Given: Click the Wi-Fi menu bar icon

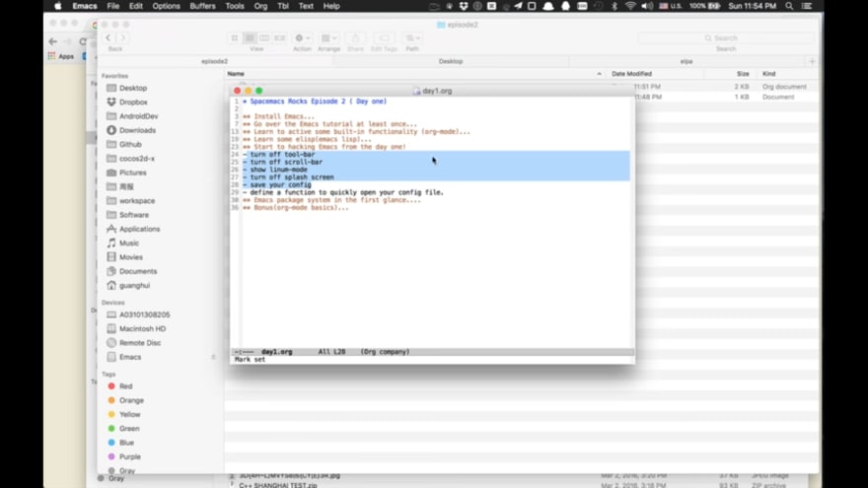Looking at the screenshot, I should tap(630, 6).
